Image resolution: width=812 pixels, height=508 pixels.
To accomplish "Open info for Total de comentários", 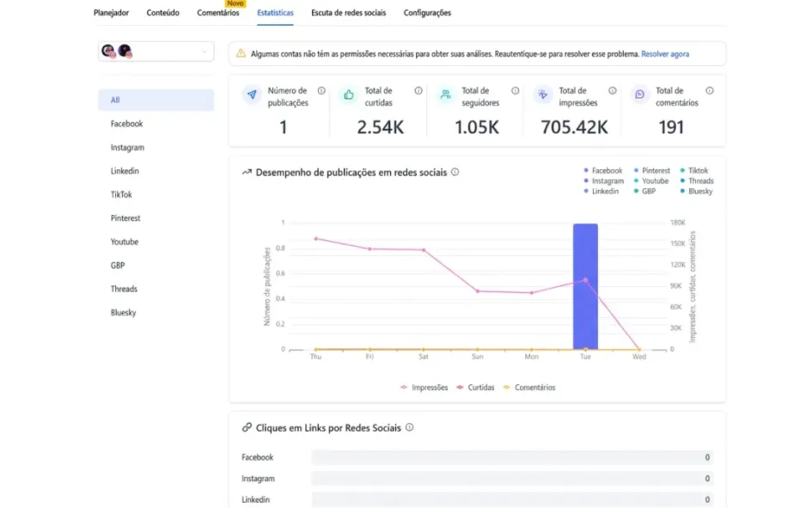I will [x=710, y=90].
